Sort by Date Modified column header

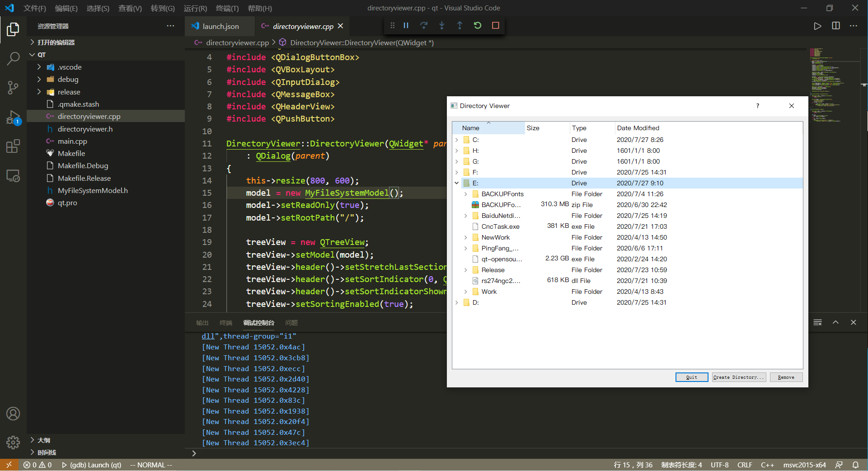(638, 128)
